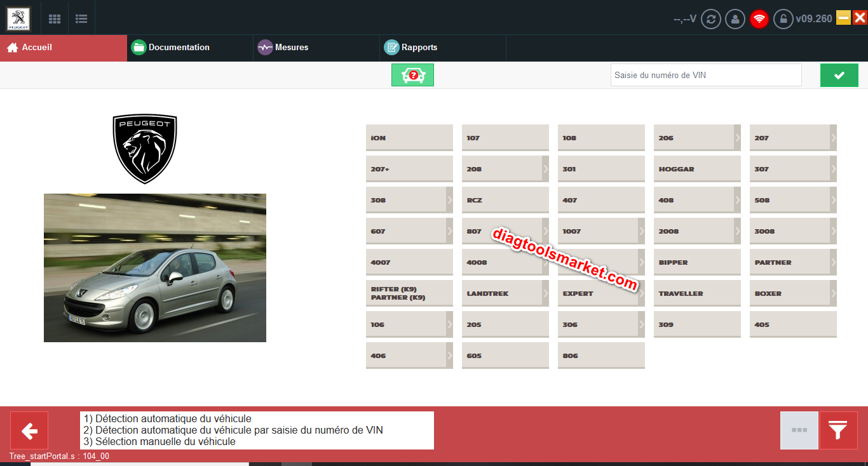This screenshot has width=868, height=466.
Task: Open the Mesures tab
Action: [x=291, y=48]
